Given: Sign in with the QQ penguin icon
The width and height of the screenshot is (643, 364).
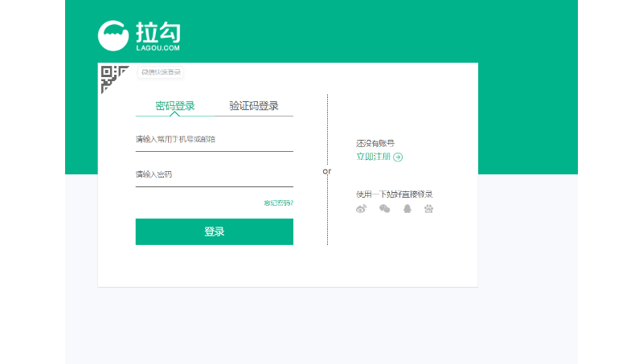Looking at the screenshot, I should (x=408, y=209).
